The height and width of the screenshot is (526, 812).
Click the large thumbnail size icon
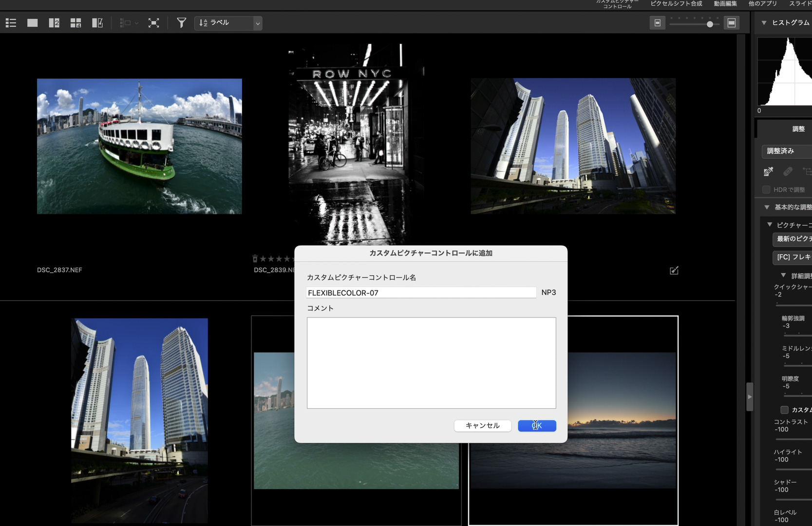732,23
